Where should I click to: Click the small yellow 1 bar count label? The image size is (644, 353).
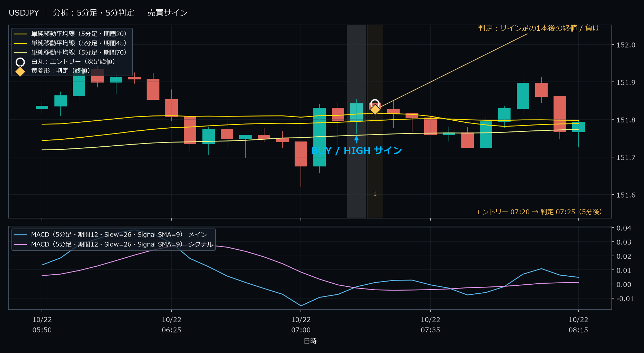tap(375, 194)
